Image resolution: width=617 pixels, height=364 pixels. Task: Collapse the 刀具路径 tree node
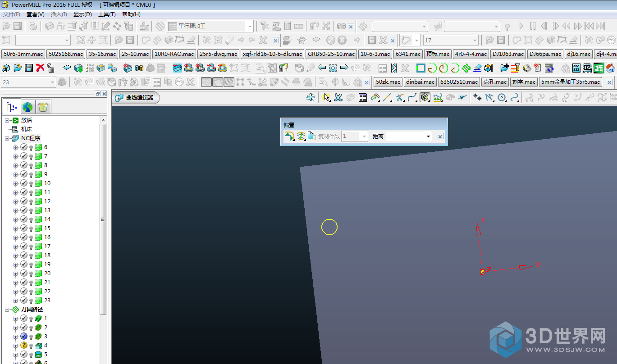tap(7, 309)
